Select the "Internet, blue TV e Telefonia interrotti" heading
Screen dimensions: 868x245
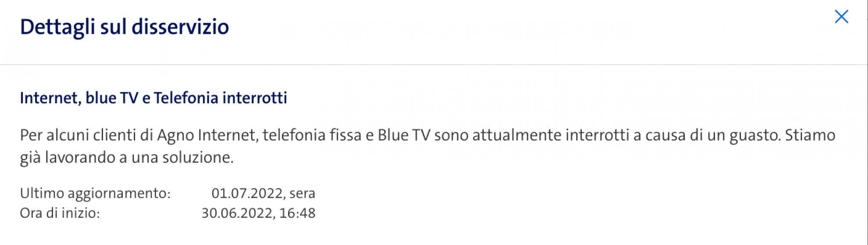[153, 97]
